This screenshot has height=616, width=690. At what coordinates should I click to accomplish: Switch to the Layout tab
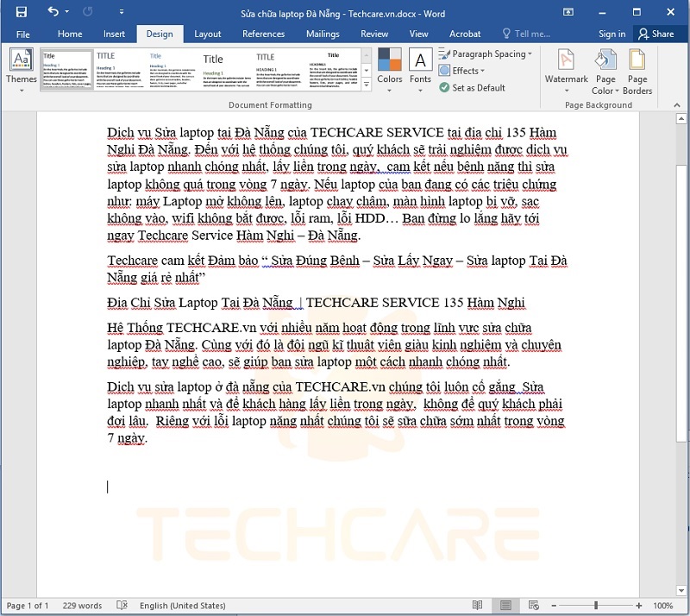coord(207,34)
